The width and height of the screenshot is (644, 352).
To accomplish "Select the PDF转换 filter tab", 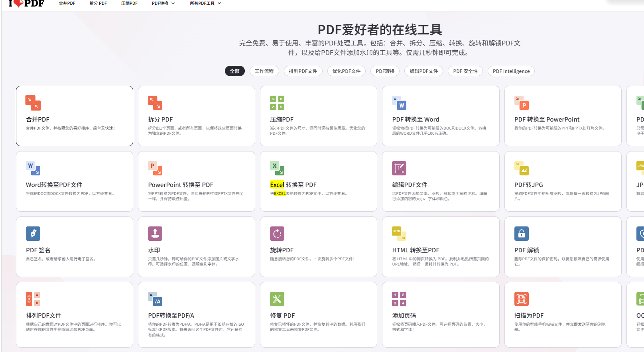I will [385, 71].
